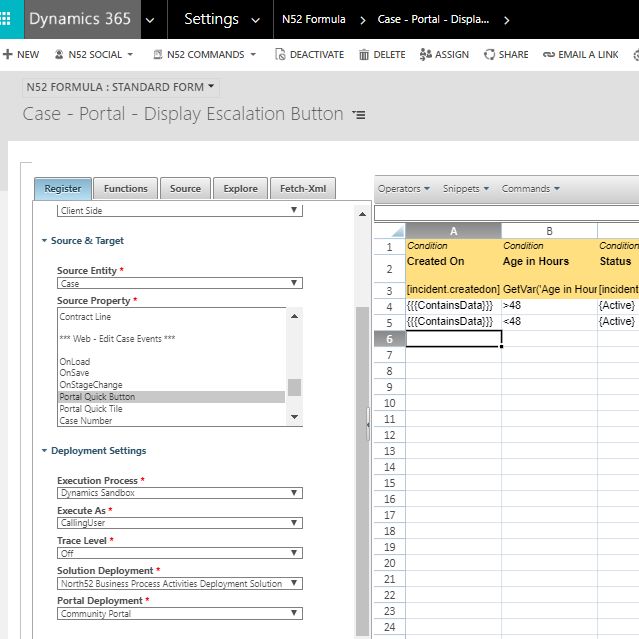Click the Dynamics 365 home link
The width and height of the screenshot is (639, 639).
[80, 19]
